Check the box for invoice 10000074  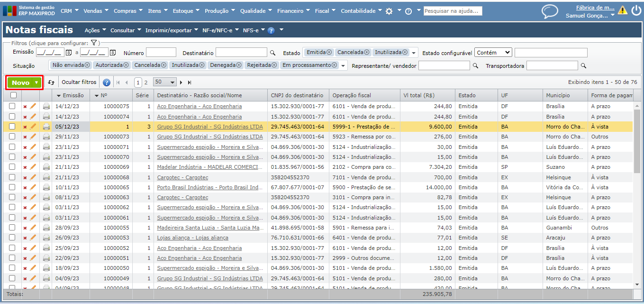click(12, 117)
